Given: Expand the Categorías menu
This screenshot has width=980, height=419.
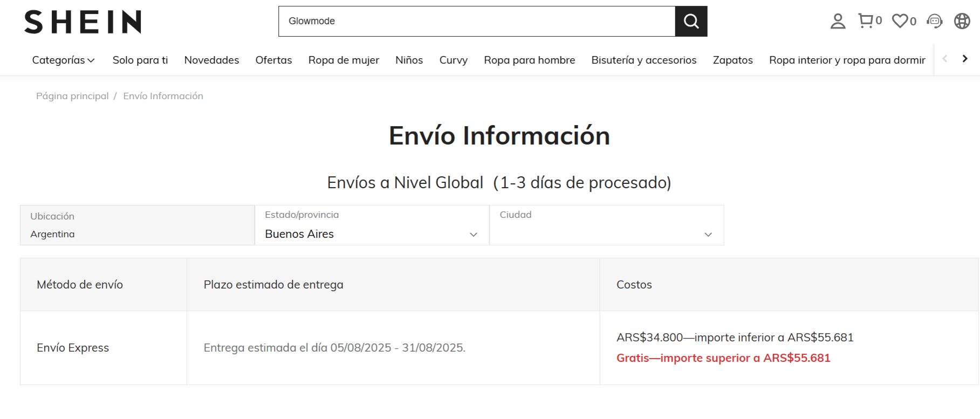Looking at the screenshot, I should coord(63,60).
